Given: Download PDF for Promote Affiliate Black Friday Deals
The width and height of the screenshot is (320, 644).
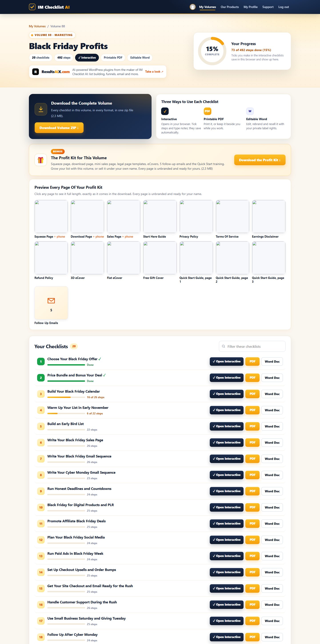Looking at the screenshot, I should [252, 523].
